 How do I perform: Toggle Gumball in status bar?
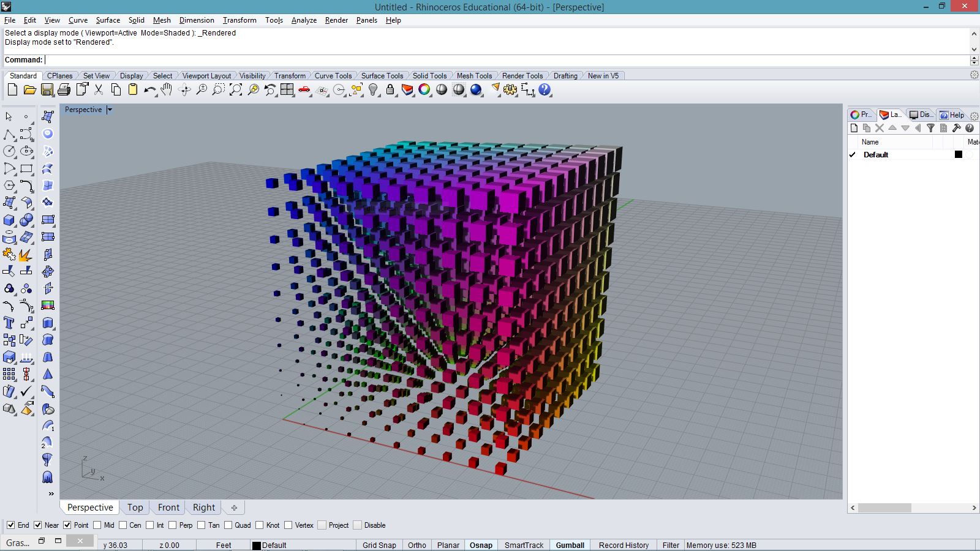(570, 545)
